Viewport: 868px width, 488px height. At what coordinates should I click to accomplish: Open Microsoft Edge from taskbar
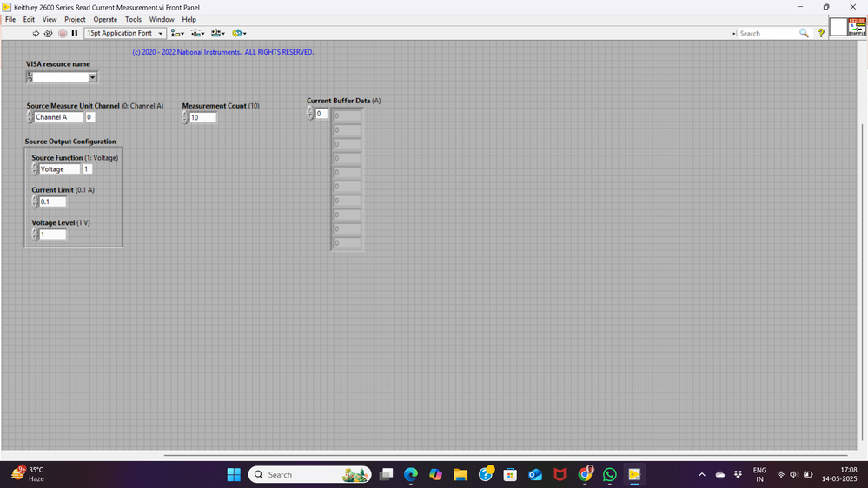click(411, 475)
